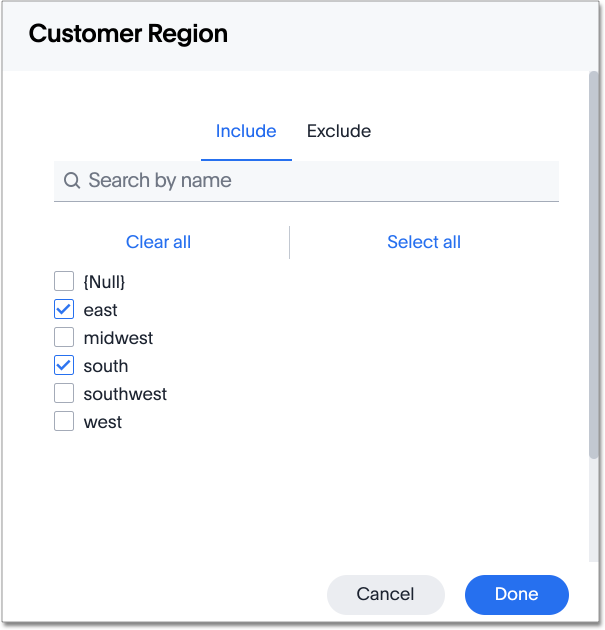Tick the southwest checkbox
Screen dimensions: 605x630
pyautogui.click(x=64, y=394)
